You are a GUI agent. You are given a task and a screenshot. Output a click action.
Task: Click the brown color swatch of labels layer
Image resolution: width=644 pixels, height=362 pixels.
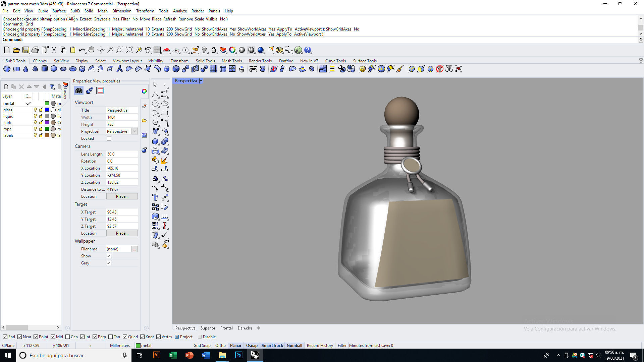[x=47, y=135]
